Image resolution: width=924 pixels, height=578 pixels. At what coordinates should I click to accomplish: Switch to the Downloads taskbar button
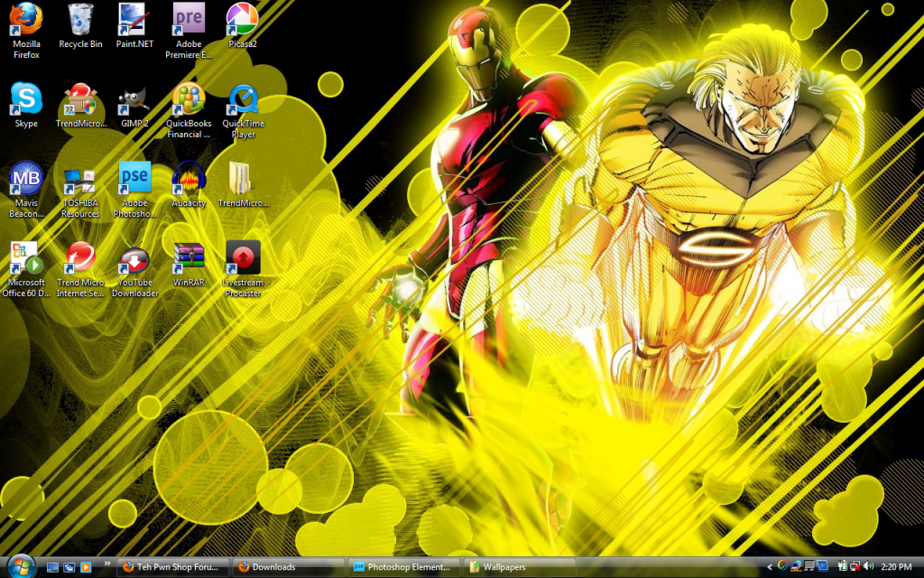(288, 567)
